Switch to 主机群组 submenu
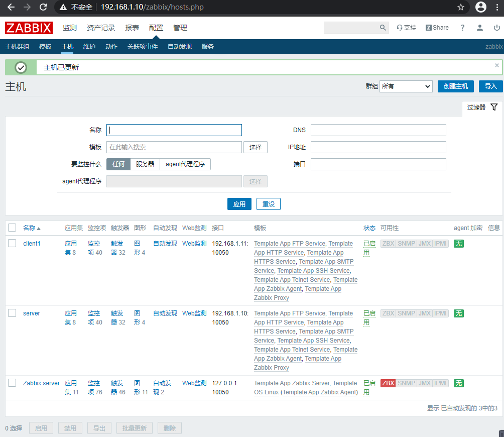 [x=17, y=47]
